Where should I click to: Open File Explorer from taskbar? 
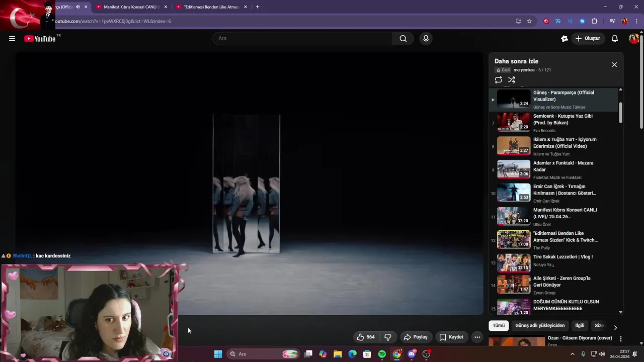tap(338, 354)
